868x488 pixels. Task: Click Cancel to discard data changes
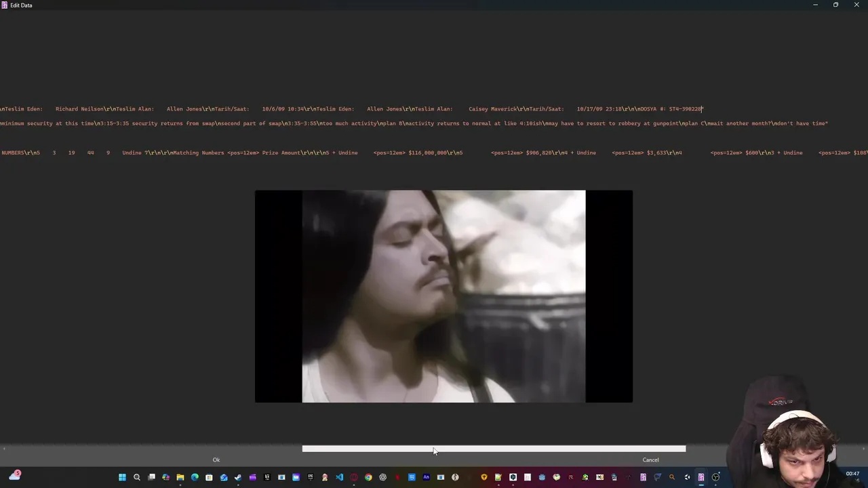pyautogui.click(x=650, y=460)
